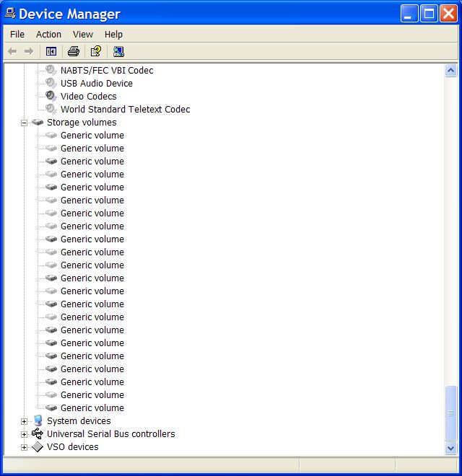Select World Standard Teletext Codec entry
Screen dimensions: 462x476
[x=125, y=110]
